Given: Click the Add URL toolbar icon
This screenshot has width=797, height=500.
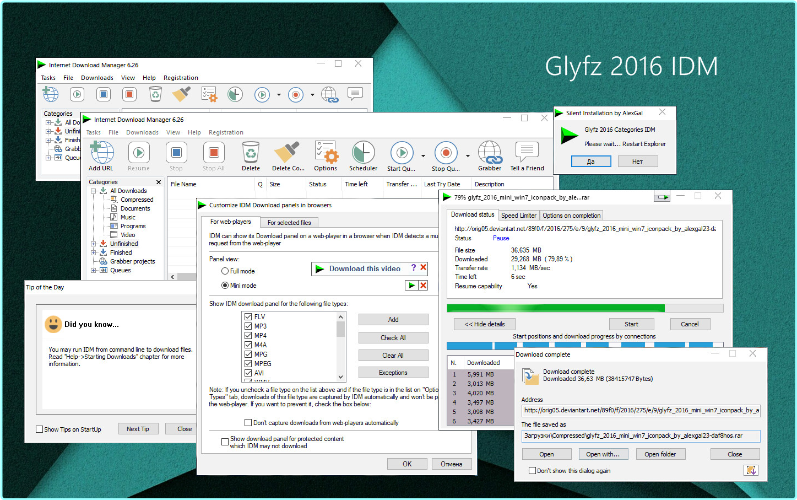Looking at the screenshot, I should click(101, 152).
